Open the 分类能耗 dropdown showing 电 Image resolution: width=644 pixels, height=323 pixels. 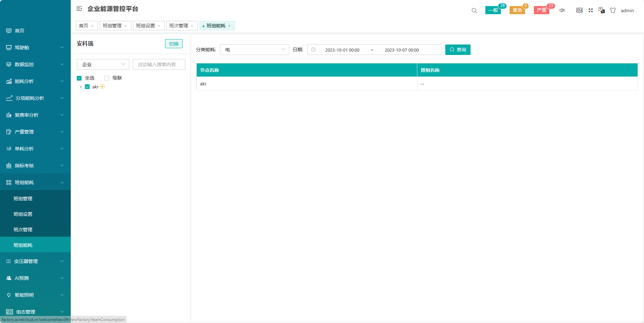(x=254, y=50)
